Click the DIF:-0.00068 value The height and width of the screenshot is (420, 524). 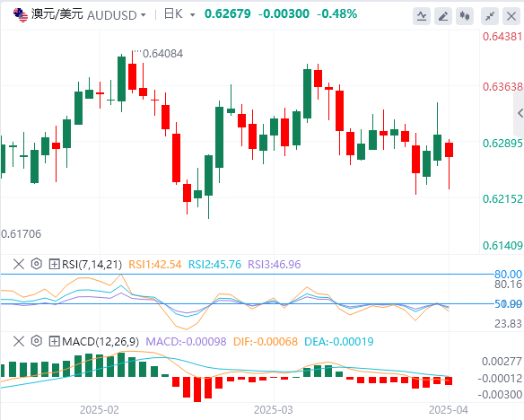[x=266, y=342]
